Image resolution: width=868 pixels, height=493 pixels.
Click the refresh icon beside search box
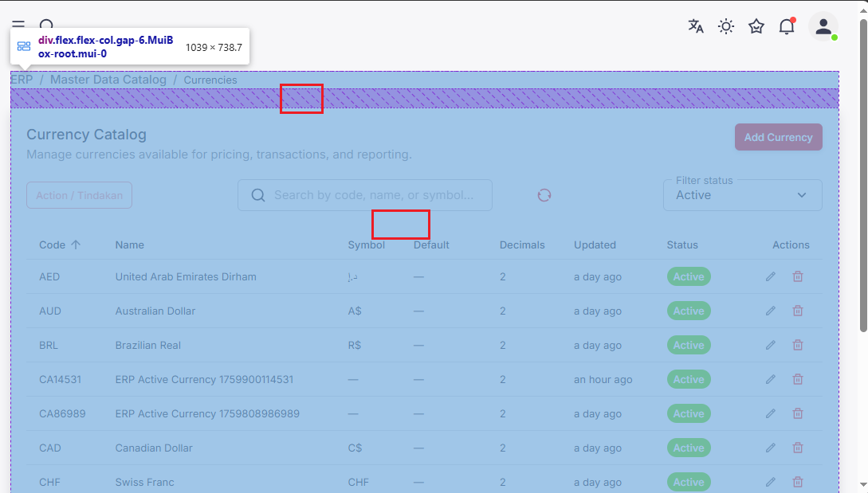point(544,195)
